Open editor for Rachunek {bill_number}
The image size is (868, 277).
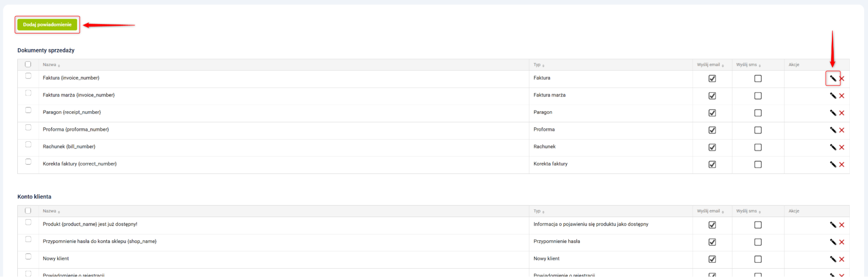pyautogui.click(x=832, y=147)
